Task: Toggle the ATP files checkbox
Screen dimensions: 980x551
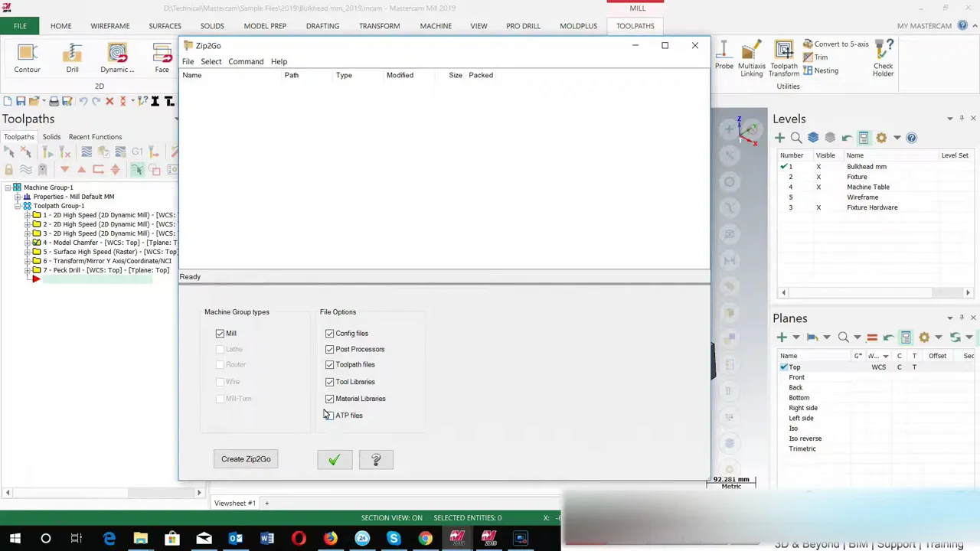Action: point(329,416)
